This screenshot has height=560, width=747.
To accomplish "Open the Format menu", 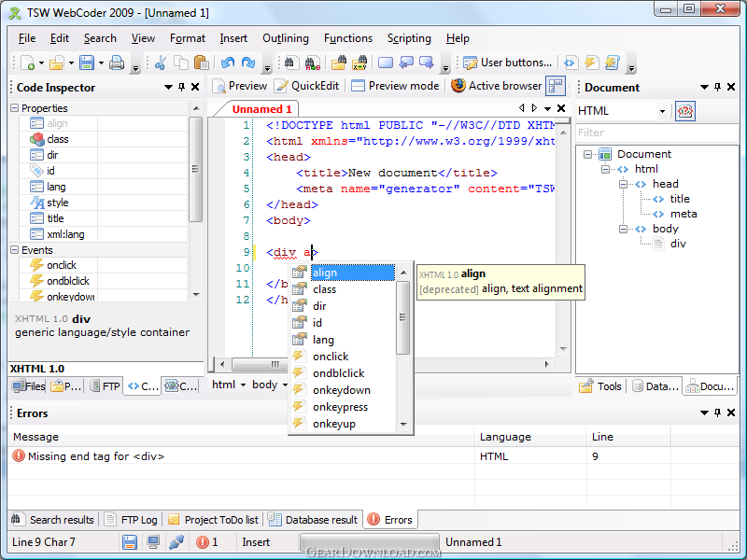I will (x=188, y=38).
